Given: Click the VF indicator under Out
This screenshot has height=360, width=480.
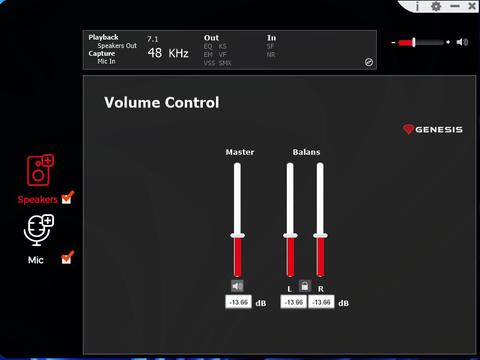Looking at the screenshot, I should (223, 54).
